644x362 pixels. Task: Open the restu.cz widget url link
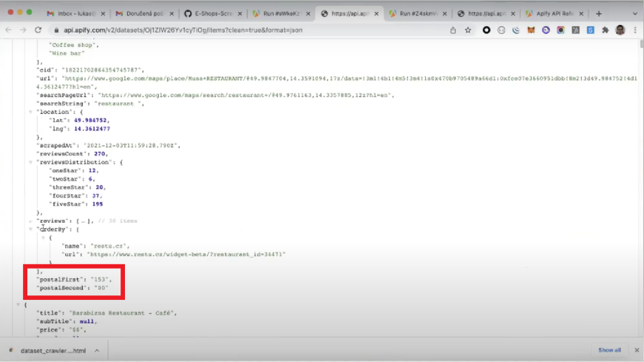click(x=186, y=254)
